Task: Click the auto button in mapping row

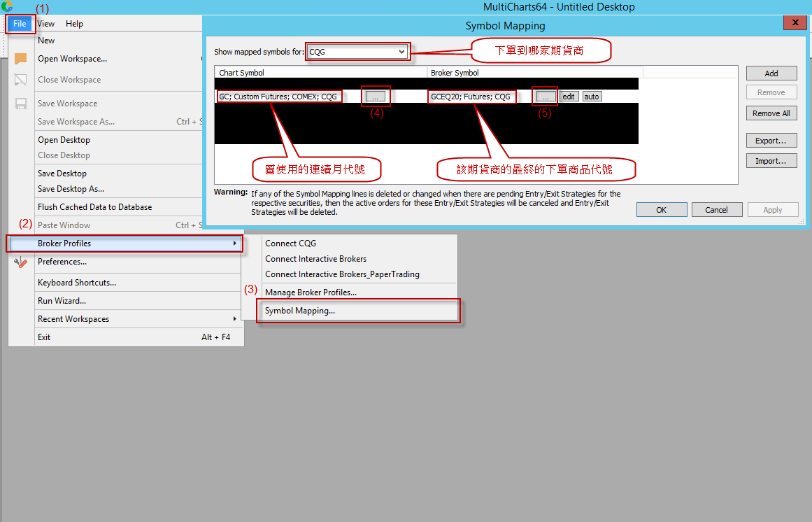Action: 592,97
